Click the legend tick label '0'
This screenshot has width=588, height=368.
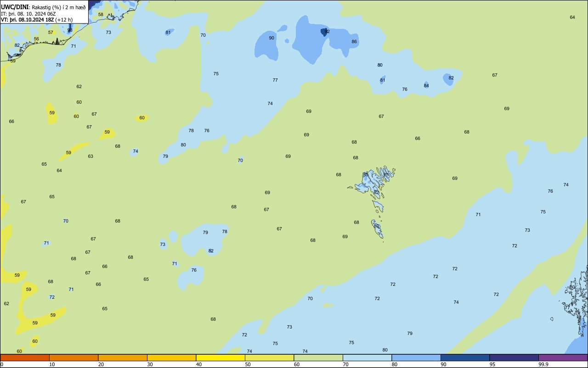[2, 364]
